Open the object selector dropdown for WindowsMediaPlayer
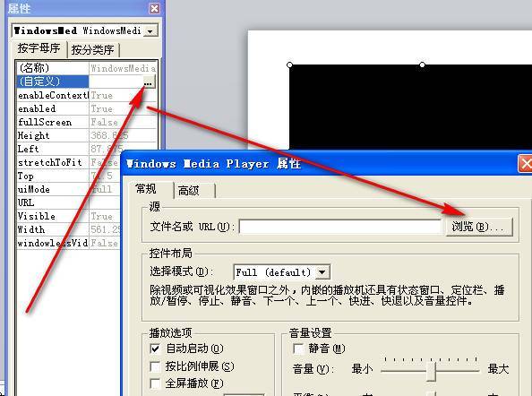 coord(150,30)
